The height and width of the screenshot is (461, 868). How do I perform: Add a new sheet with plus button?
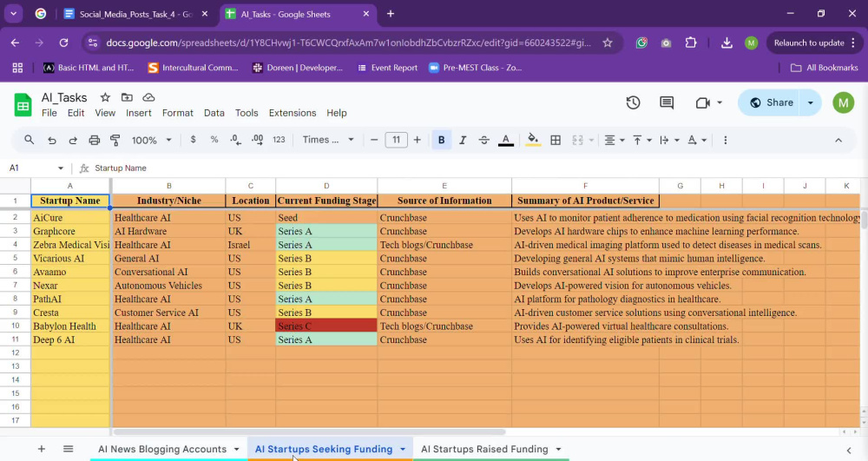pyautogui.click(x=42, y=449)
